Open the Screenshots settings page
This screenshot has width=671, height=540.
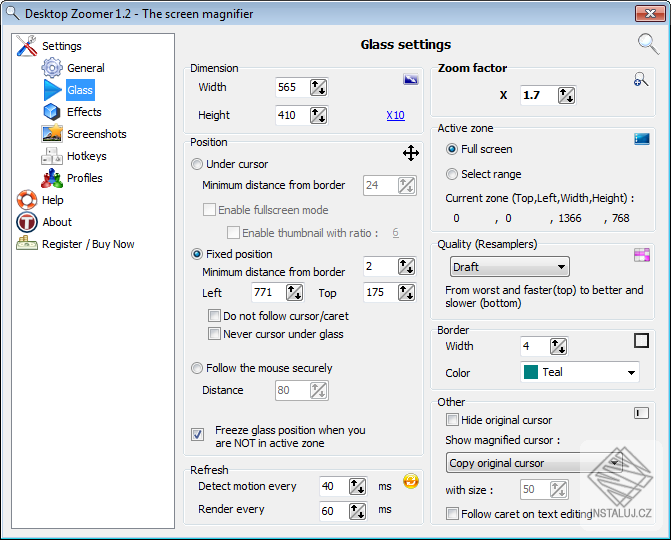[97, 134]
